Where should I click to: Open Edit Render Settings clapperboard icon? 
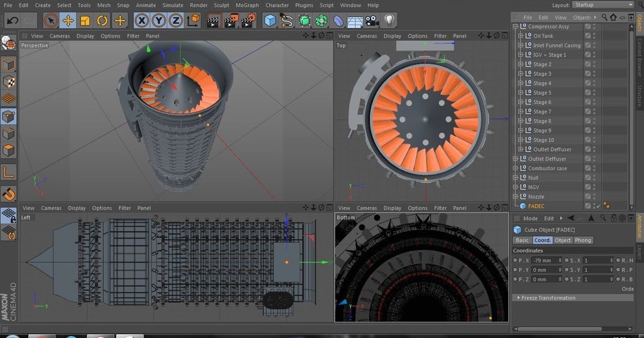248,21
